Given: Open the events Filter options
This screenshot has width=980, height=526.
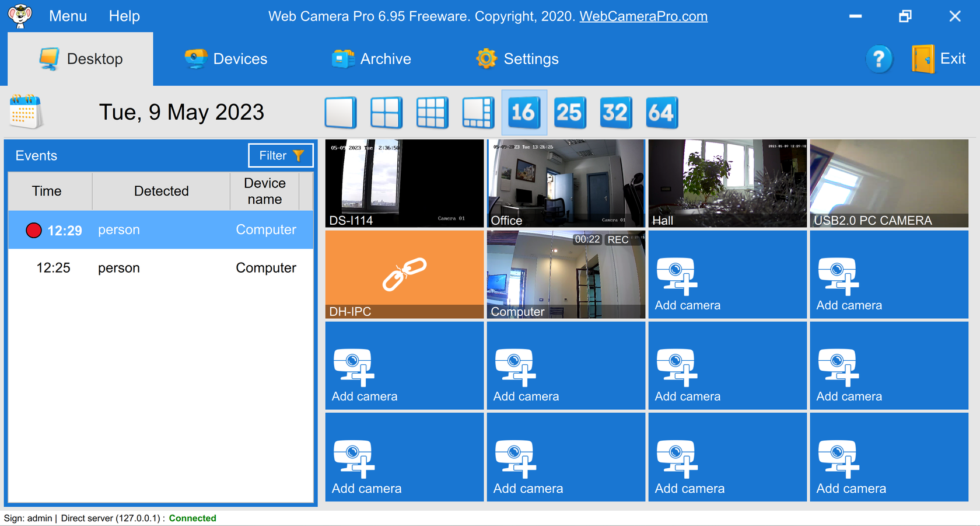Looking at the screenshot, I should (x=281, y=155).
